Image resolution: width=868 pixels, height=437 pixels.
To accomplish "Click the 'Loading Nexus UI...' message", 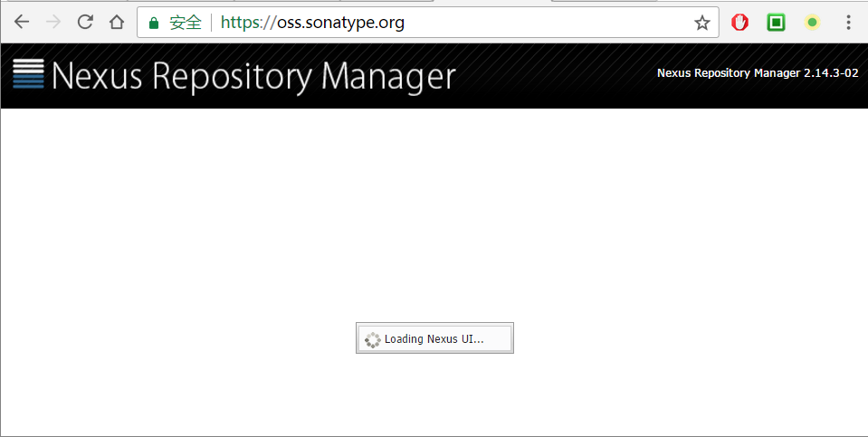I will click(x=434, y=339).
